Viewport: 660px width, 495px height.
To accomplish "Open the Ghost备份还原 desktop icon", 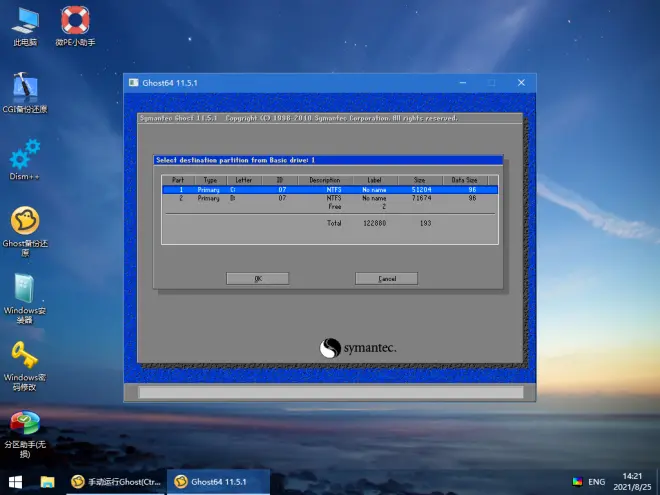I will coord(25,231).
